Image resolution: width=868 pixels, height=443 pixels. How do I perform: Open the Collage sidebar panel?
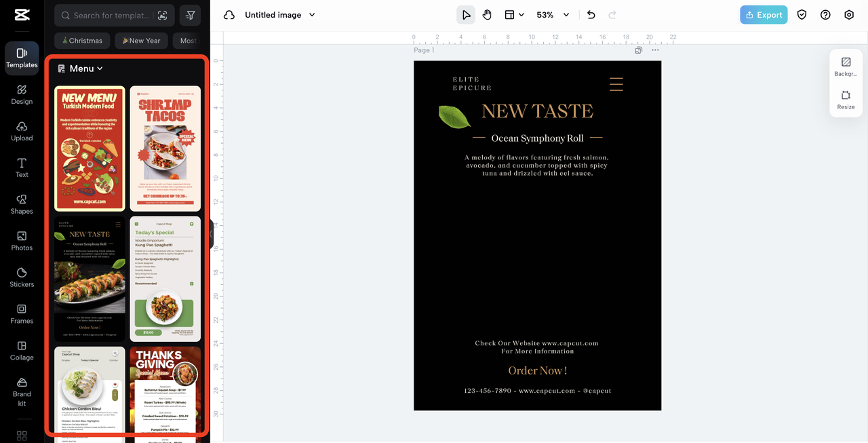point(22,351)
